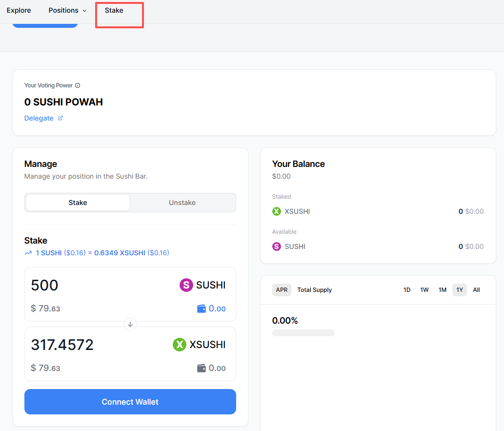Click the 317.4572 XSUSHI output field
This screenshot has height=431, width=504.
tap(62, 345)
